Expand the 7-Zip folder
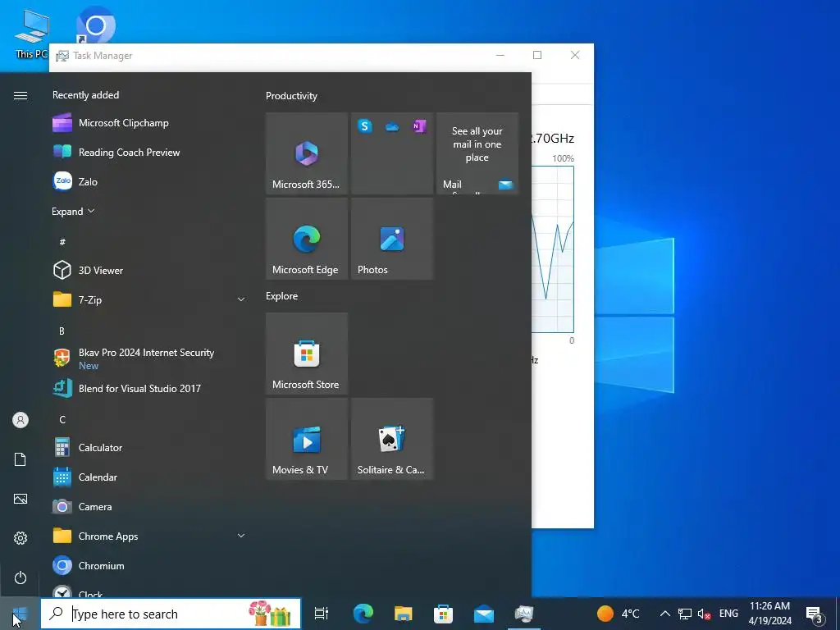Viewport: 840px width, 630px height. tap(241, 300)
